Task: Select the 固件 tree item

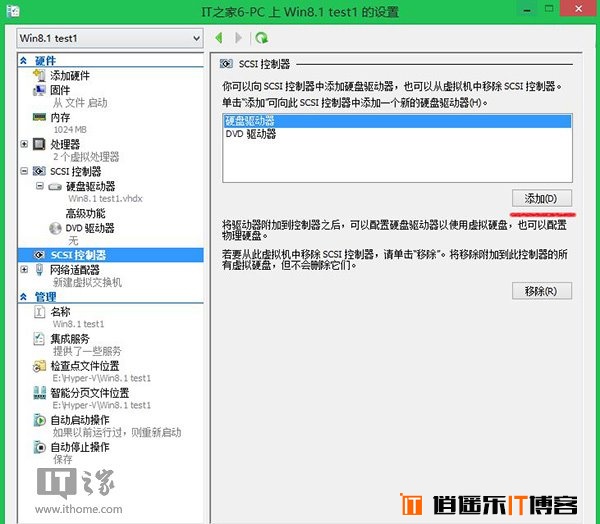Action: tap(60, 90)
